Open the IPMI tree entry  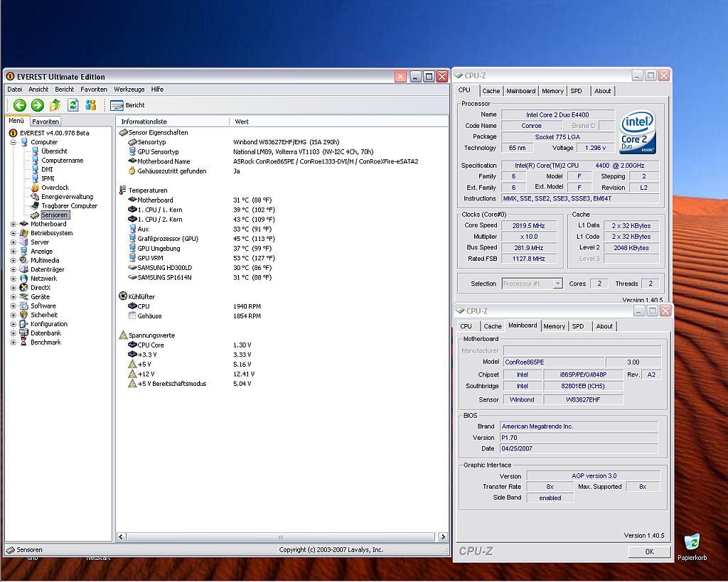(x=48, y=178)
